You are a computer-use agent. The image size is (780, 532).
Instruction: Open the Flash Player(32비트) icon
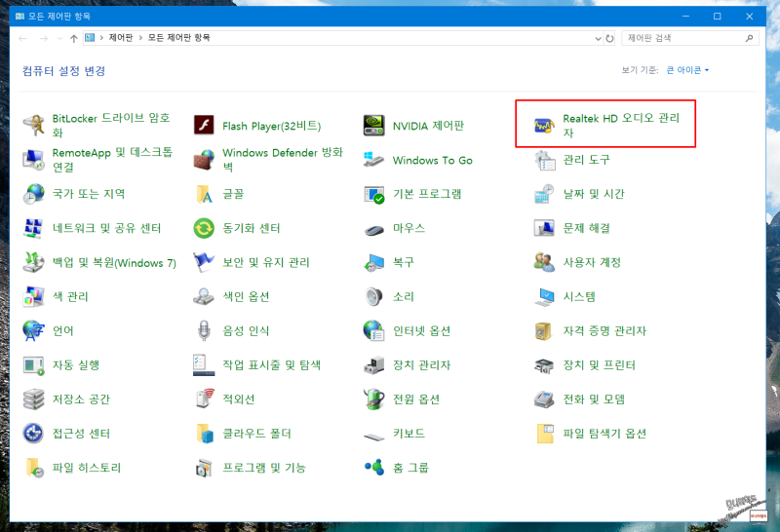pos(204,126)
